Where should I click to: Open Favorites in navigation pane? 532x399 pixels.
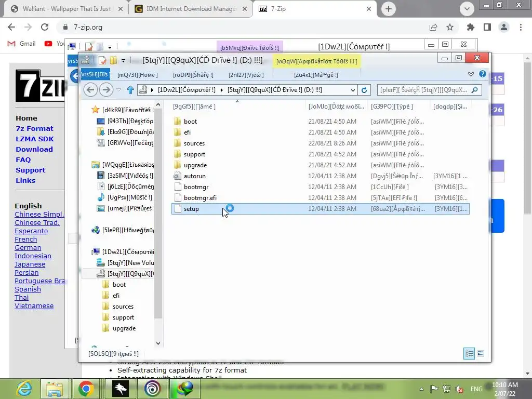click(x=123, y=110)
